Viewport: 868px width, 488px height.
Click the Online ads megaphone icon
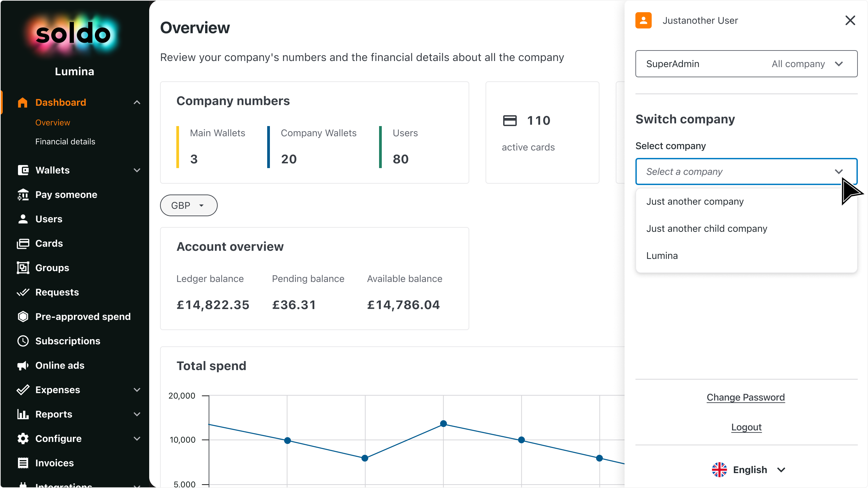click(23, 365)
